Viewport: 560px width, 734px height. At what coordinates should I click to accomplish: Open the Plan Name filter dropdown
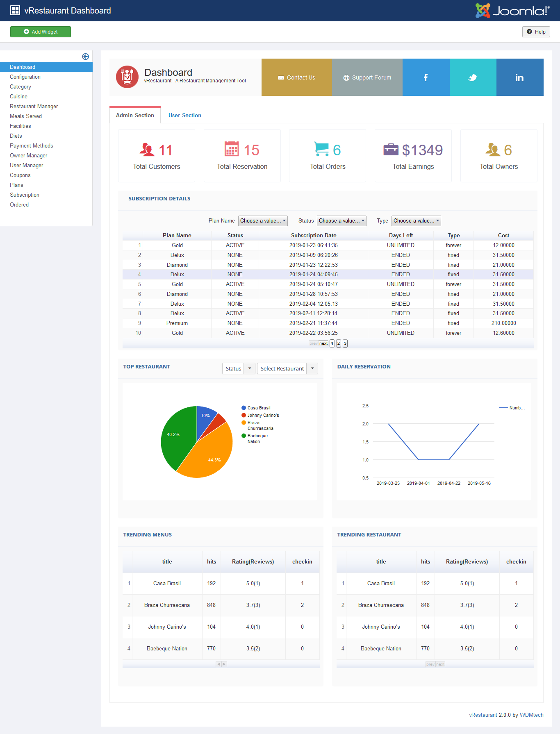(263, 221)
